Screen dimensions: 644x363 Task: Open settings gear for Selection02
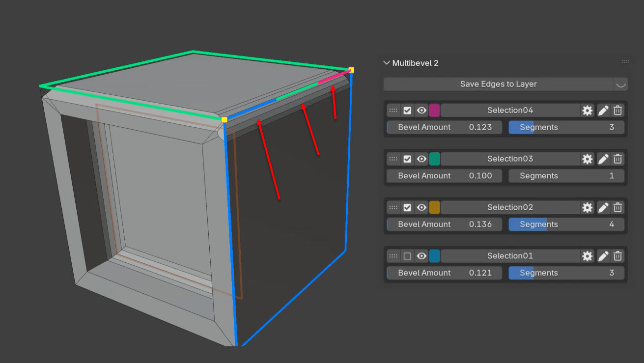point(587,208)
